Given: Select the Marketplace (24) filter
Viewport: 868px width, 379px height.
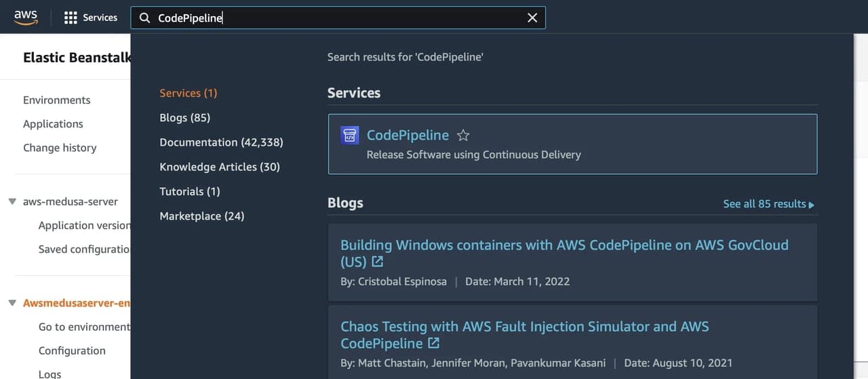Looking at the screenshot, I should 202,216.
